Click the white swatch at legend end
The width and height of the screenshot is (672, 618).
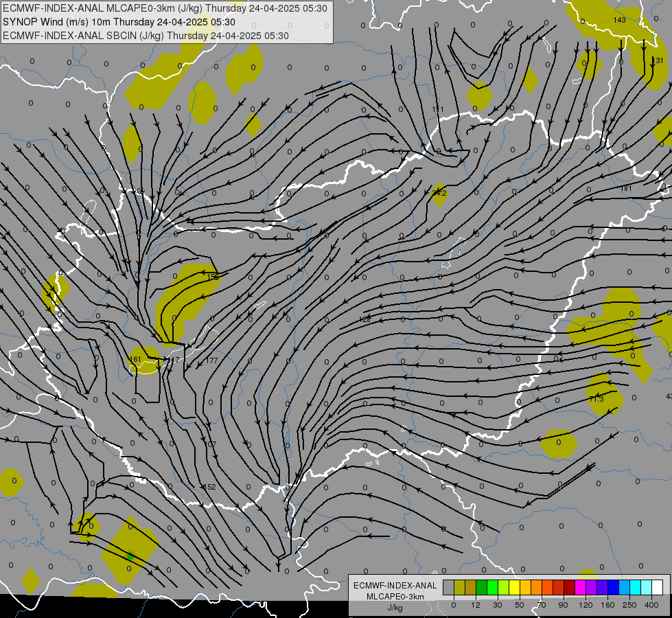[x=658, y=587]
